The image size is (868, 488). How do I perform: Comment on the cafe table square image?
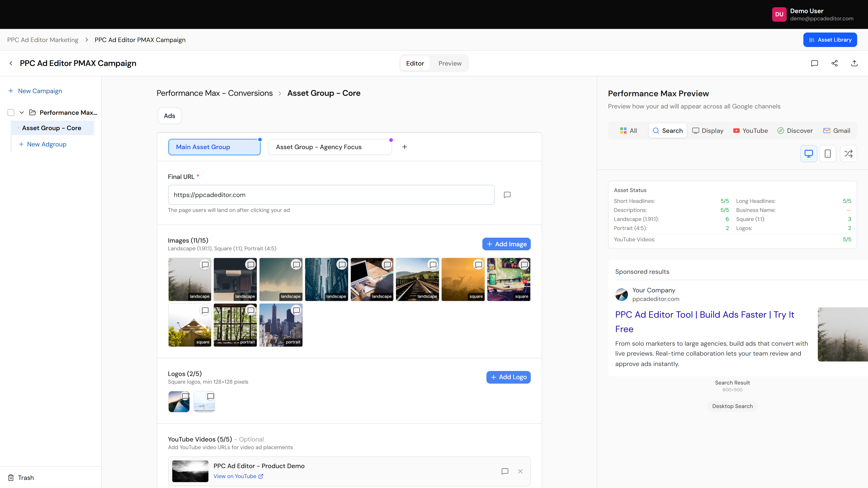(524, 265)
